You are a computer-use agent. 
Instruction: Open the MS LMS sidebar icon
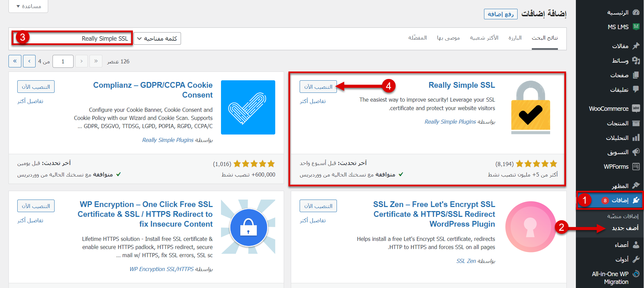click(636, 27)
